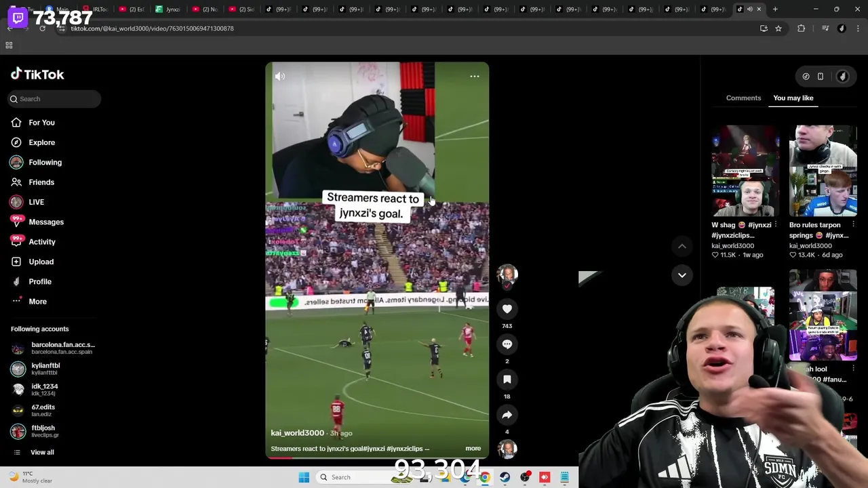Image resolution: width=868 pixels, height=488 pixels.
Task: Click the browser address bar URL
Action: coord(152,28)
